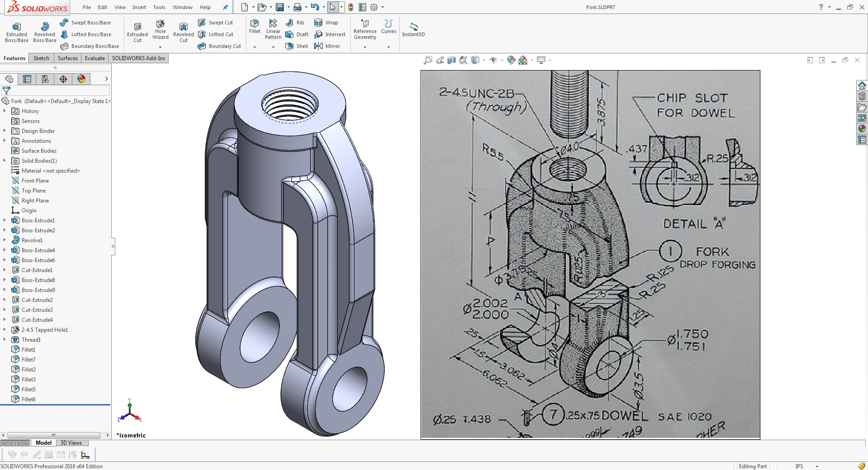
Task: Click the Rebuild traffic light icon
Action: coord(351,7)
